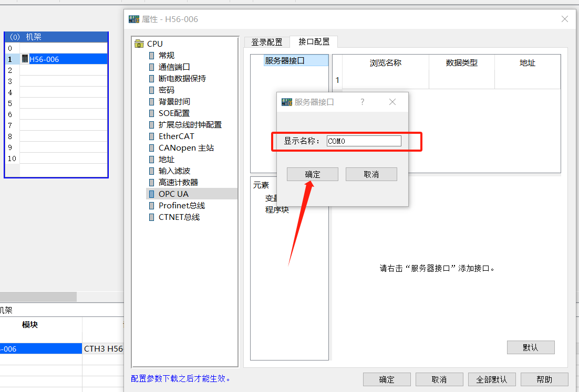Click the page icon beside Profinet总线
This screenshot has width=579, height=392.
pyautogui.click(x=151, y=205)
